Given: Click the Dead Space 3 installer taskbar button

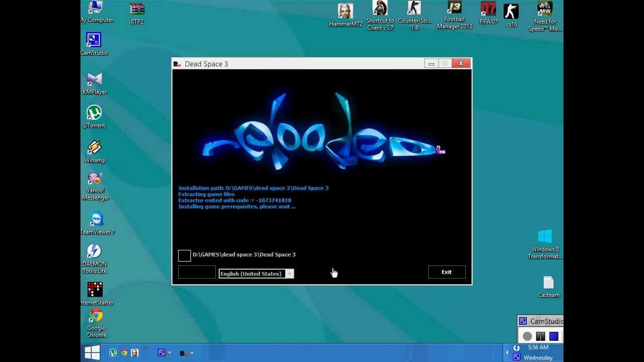Looking at the screenshot, I should (x=186, y=353).
